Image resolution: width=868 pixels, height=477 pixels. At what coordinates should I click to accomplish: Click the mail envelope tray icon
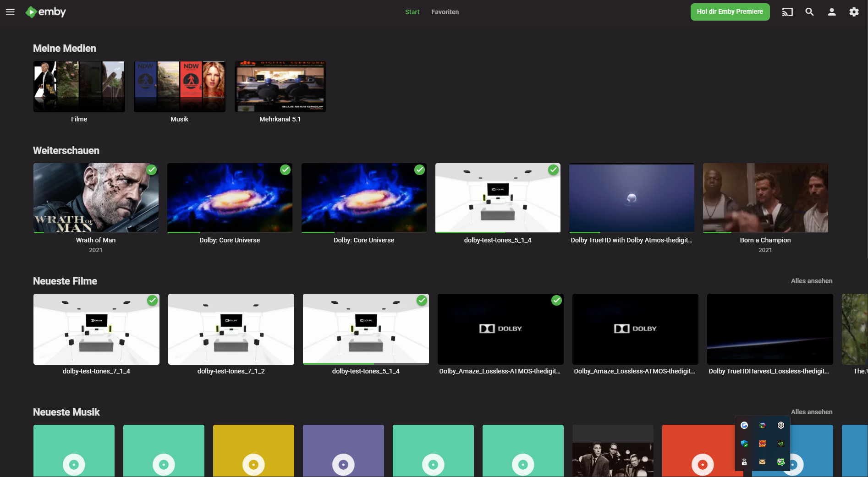(x=763, y=462)
